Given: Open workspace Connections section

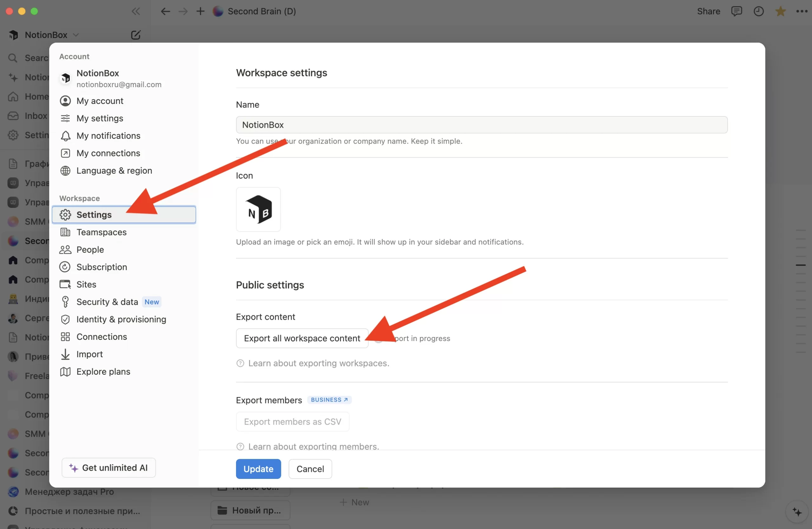Looking at the screenshot, I should 123,337.
